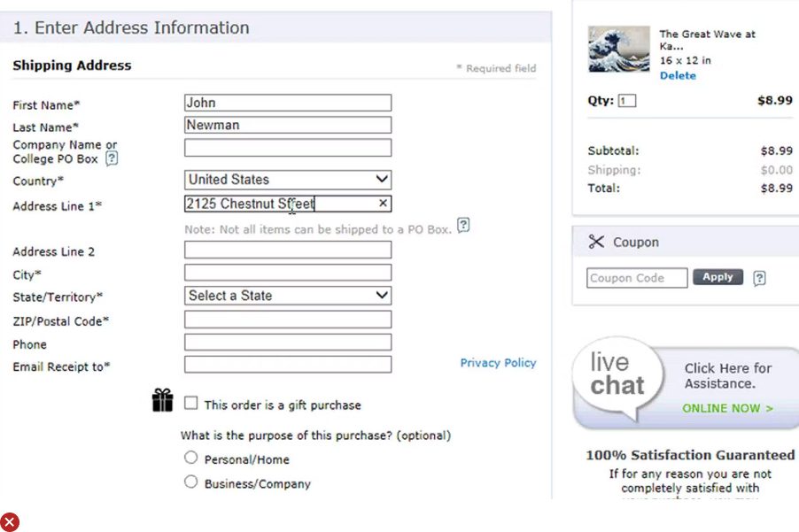The height and width of the screenshot is (532, 799).
Task: Select the Personal/Home radio option
Action: click(190, 458)
